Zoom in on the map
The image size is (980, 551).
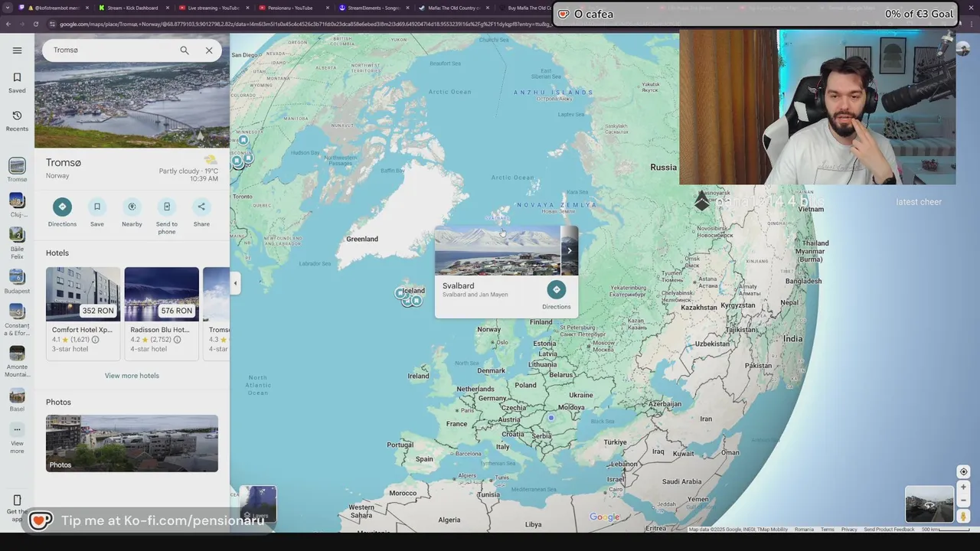point(964,487)
